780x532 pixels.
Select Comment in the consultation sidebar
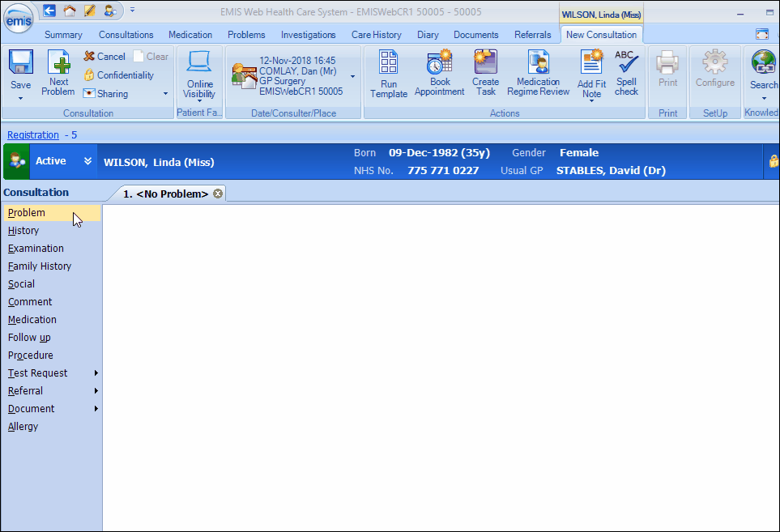coord(52,302)
